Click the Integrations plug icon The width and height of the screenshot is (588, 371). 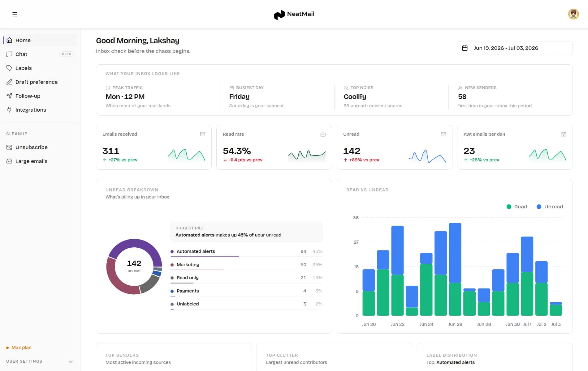click(9, 110)
